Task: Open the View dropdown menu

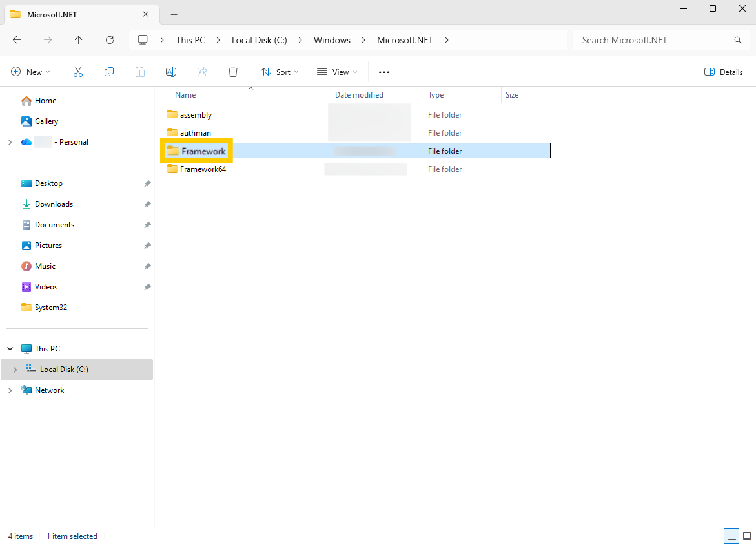Action: (x=337, y=72)
